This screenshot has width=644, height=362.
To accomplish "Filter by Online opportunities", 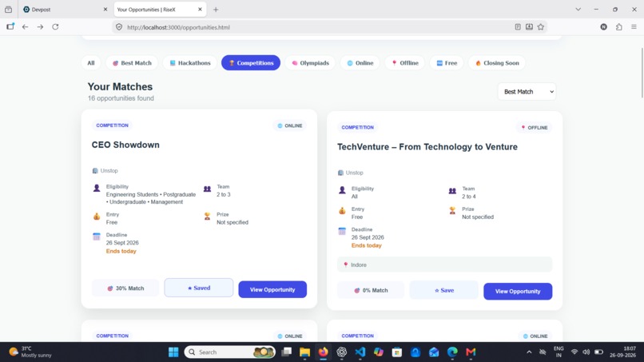I will coord(360,63).
